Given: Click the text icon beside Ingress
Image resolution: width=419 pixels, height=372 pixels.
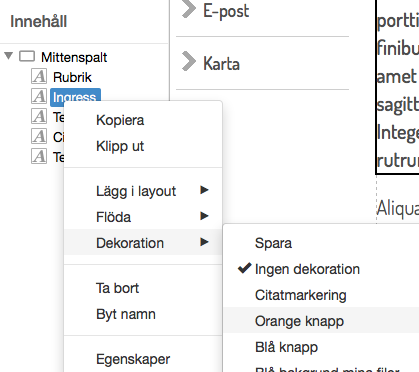Looking at the screenshot, I should pyautogui.click(x=39, y=96).
